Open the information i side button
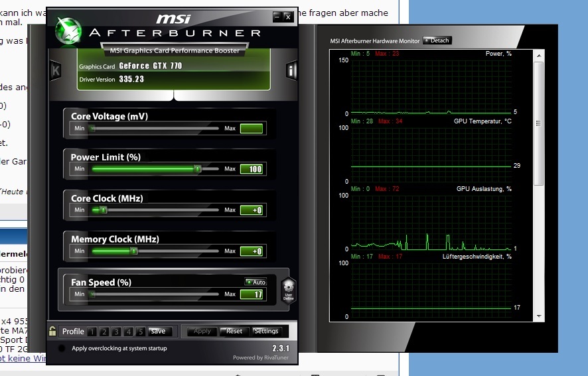The image size is (588, 376). tap(291, 70)
